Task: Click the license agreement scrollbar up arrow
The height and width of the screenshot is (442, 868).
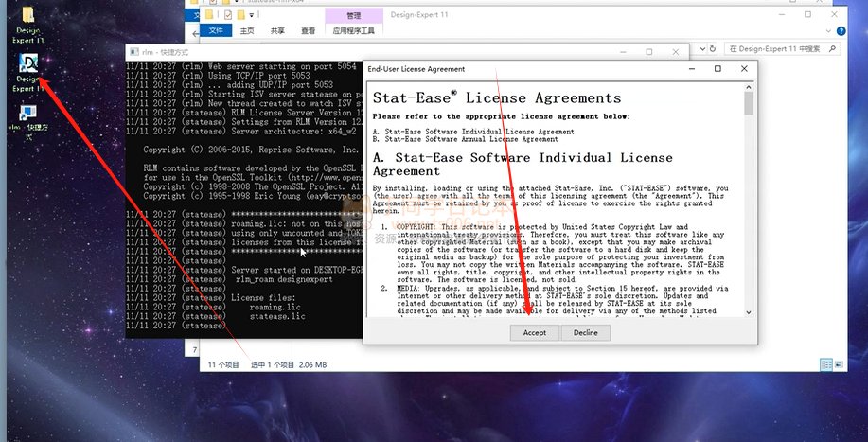Action: point(749,87)
